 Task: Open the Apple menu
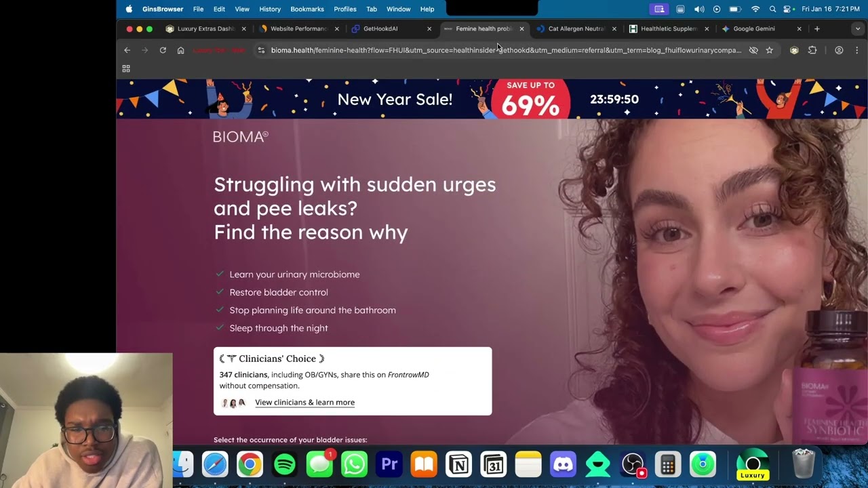(129, 9)
